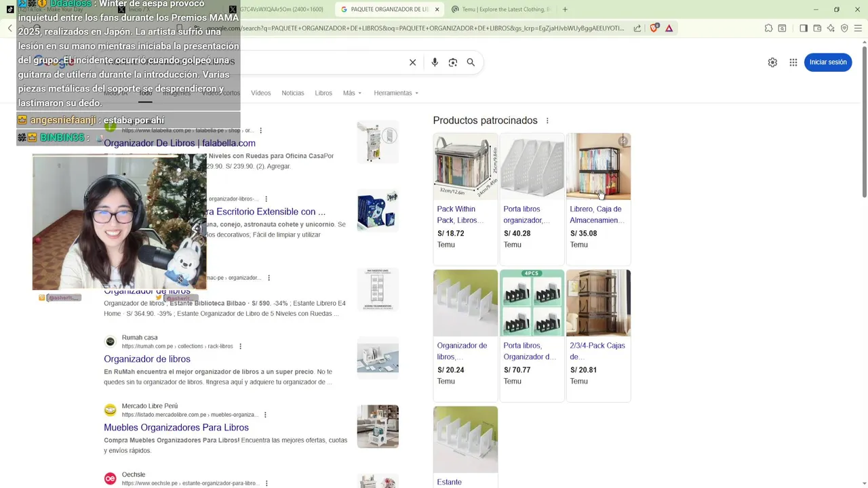The height and width of the screenshot is (488, 868).
Task: Open Google Lens image search
Action: [x=453, y=62]
